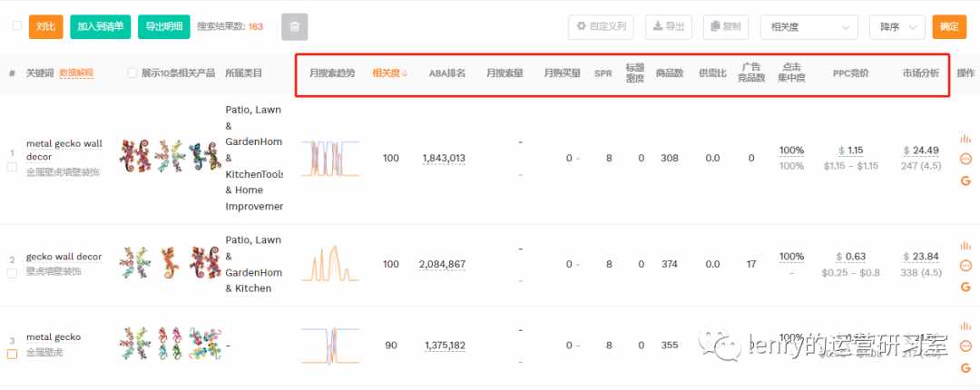This screenshot has height=390, width=980.
Task: Click the ABA排名 column header
Action: (446, 73)
